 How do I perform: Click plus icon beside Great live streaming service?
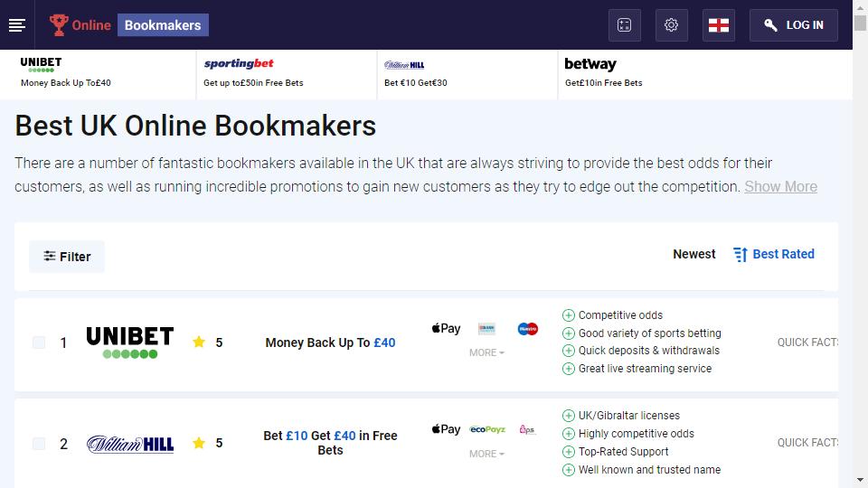pos(569,369)
